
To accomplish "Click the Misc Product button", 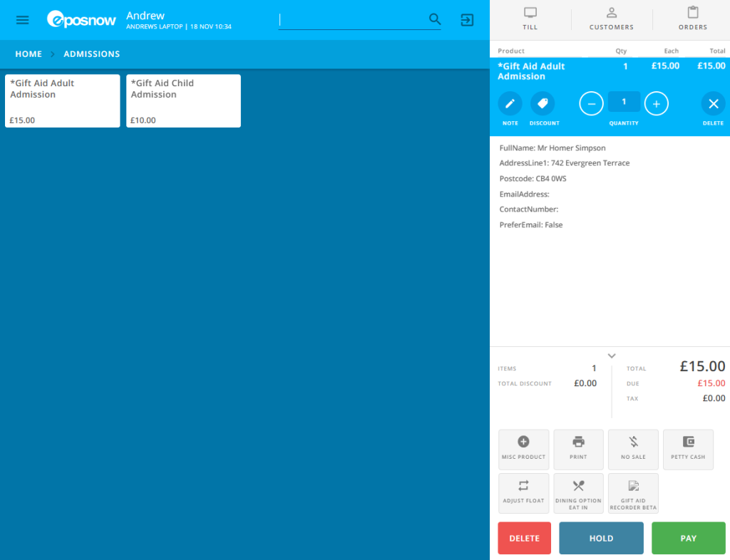I will [524, 450].
